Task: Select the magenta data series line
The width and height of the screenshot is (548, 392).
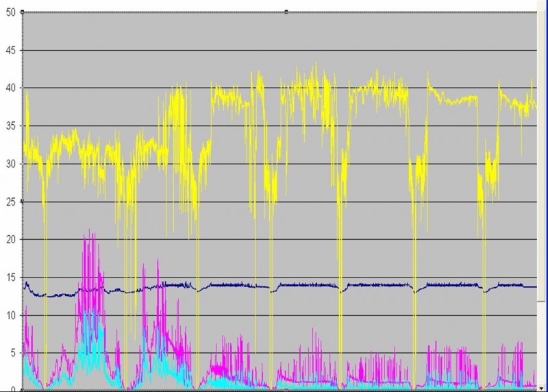Action: tap(88, 260)
